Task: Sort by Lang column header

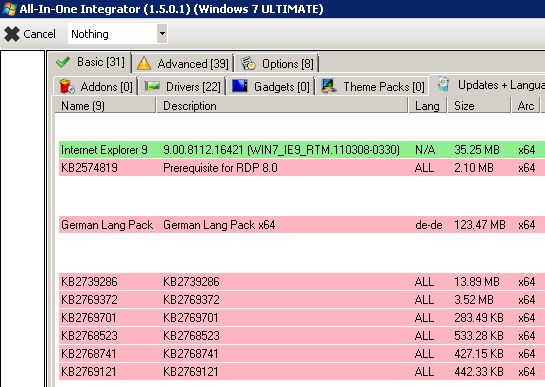Action: click(427, 106)
